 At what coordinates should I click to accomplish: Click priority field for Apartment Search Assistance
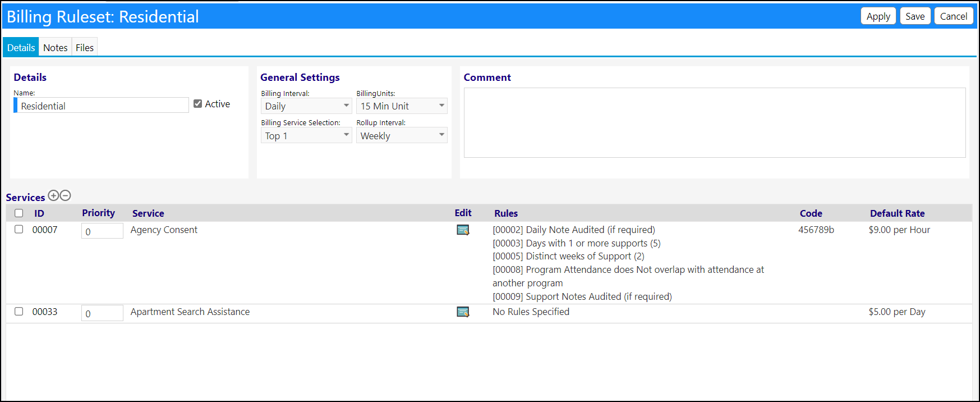pos(102,313)
